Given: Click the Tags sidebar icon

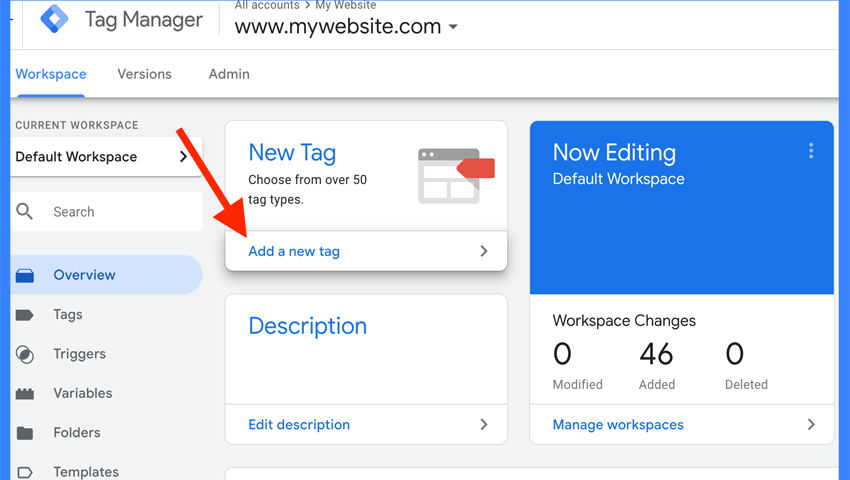Looking at the screenshot, I should pyautogui.click(x=25, y=315).
